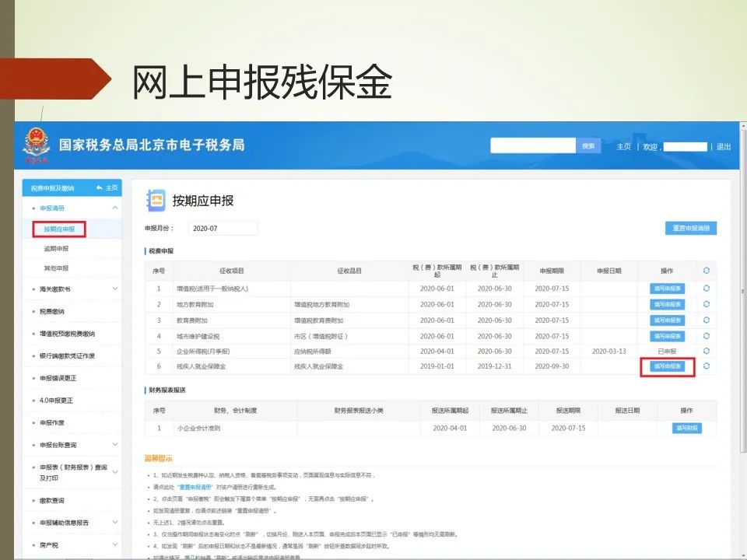Return via sidebar 主页 back arrow

coord(107,187)
